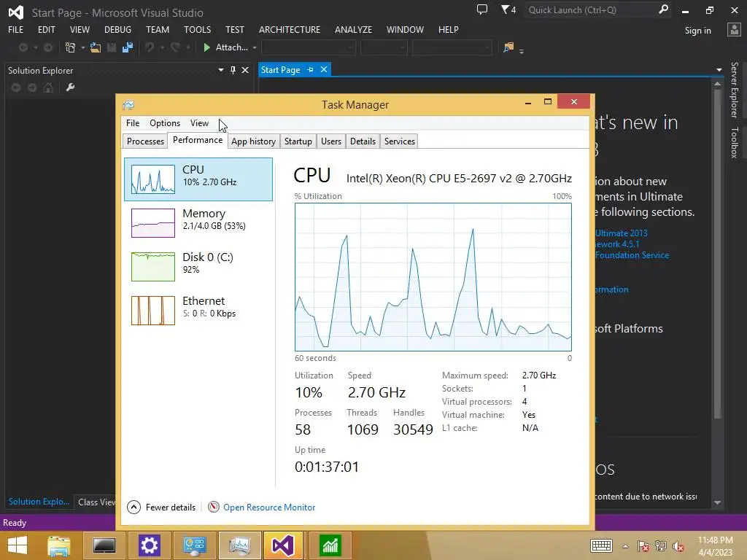Click green chart application taskbar icon
Screen dimensions: 747x560
point(330,545)
